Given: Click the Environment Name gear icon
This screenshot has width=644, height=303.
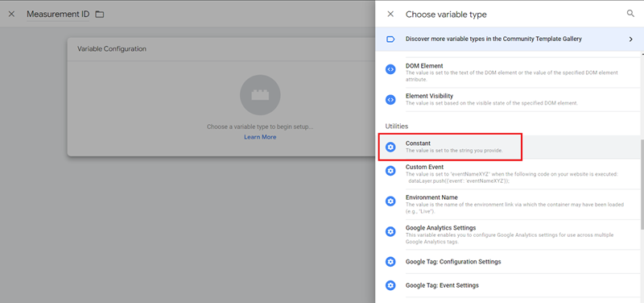Looking at the screenshot, I should [390, 201].
